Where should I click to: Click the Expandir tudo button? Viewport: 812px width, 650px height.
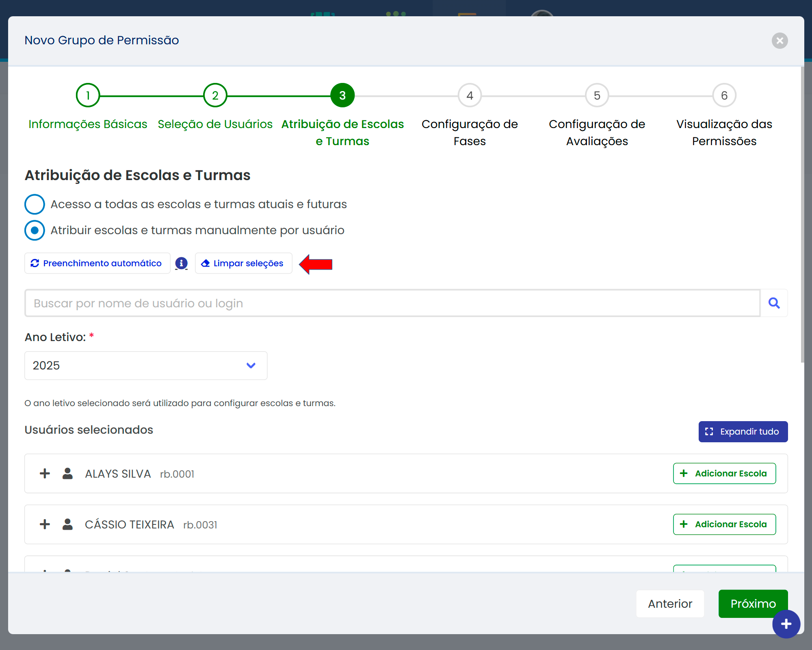(x=743, y=432)
